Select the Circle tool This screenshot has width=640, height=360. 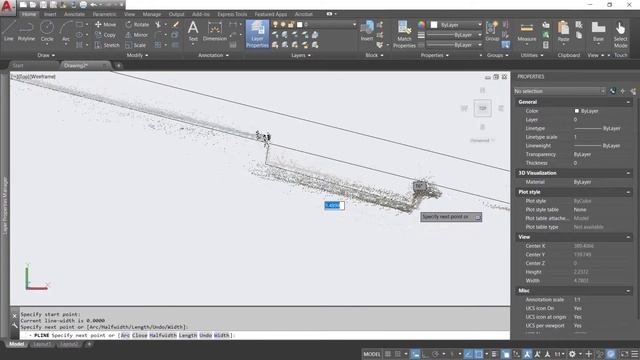click(47, 31)
